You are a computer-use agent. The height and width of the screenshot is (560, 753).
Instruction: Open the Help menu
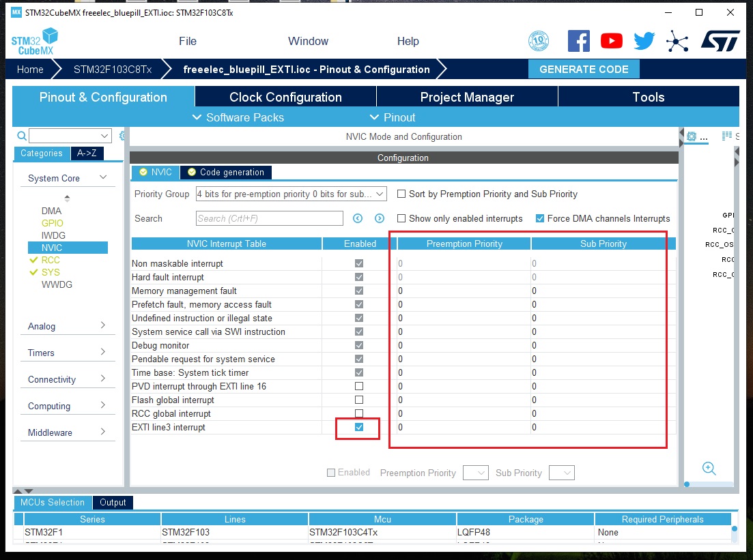(408, 42)
